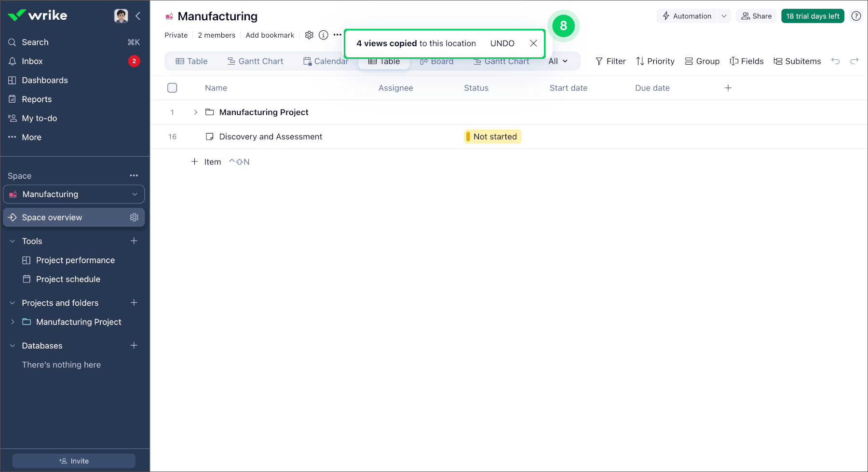Add a new tool with plus icon
The height and width of the screenshot is (472, 868).
(134, 241)
